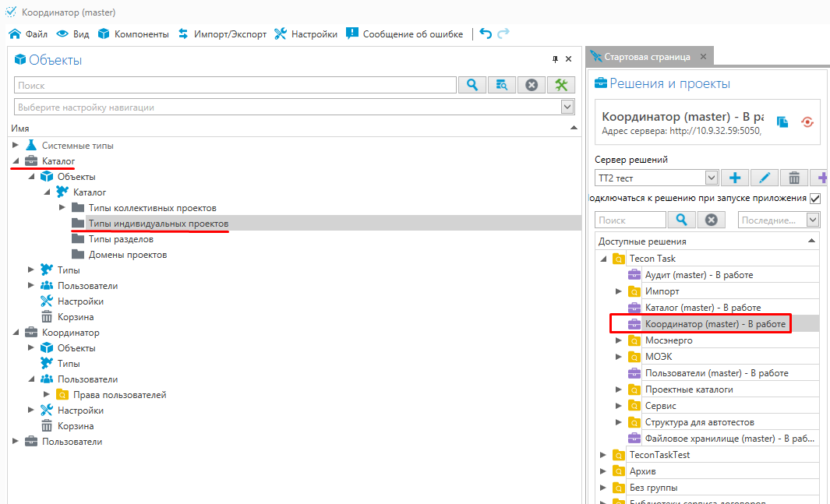Click the copy icon beside Координатор title

(782, 122)
